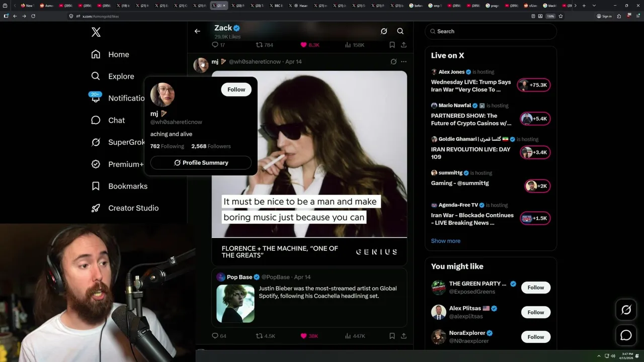Click search icon in Zack header
The height and width of the screenshot is (362, 644).
point(400,31)
